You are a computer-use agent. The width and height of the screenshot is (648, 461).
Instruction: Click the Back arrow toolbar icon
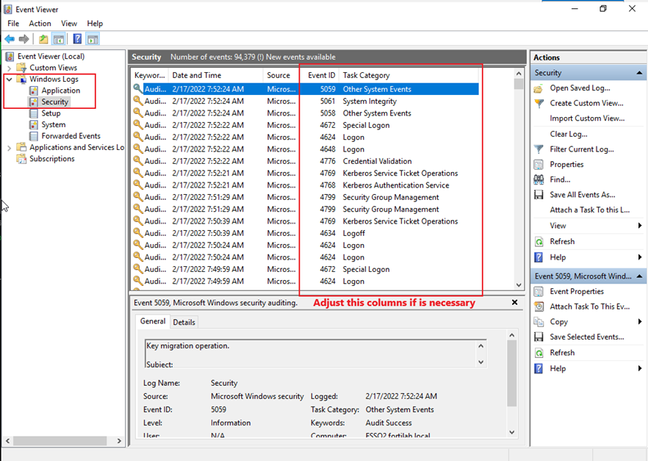[10, 38]
